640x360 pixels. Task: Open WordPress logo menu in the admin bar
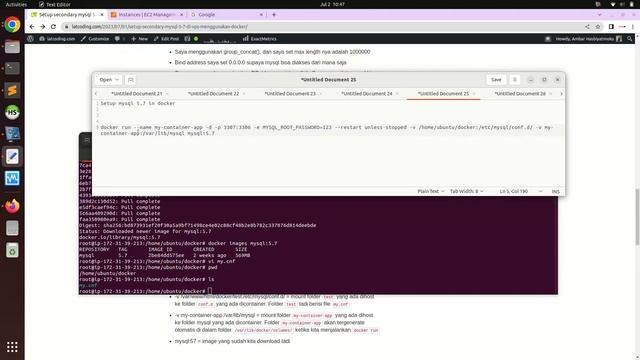30,39
